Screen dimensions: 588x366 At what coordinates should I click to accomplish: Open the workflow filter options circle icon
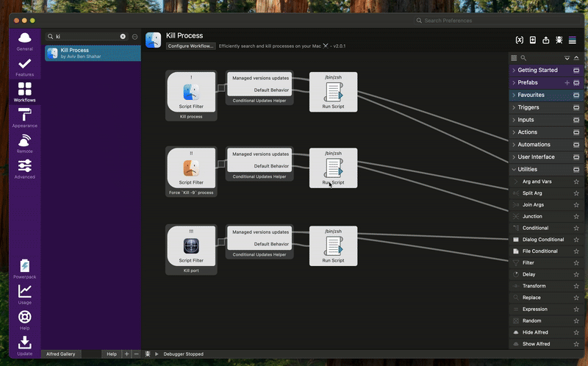[x=135, y=37]
